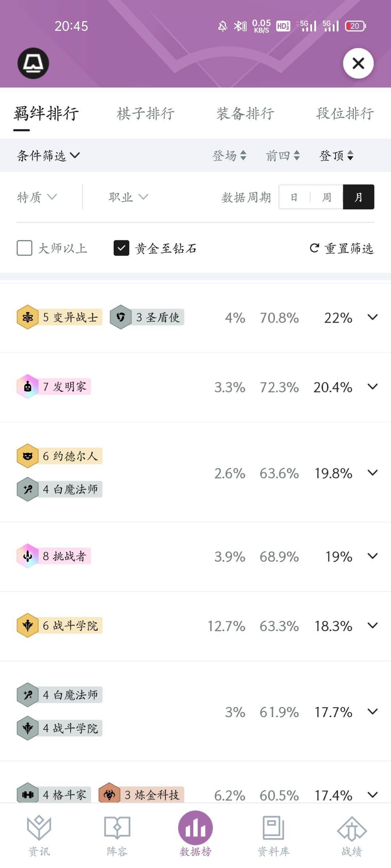Enable the 大师以上 checkbox
This screenshot has width=391, height=868.
[x=25, y=248]
